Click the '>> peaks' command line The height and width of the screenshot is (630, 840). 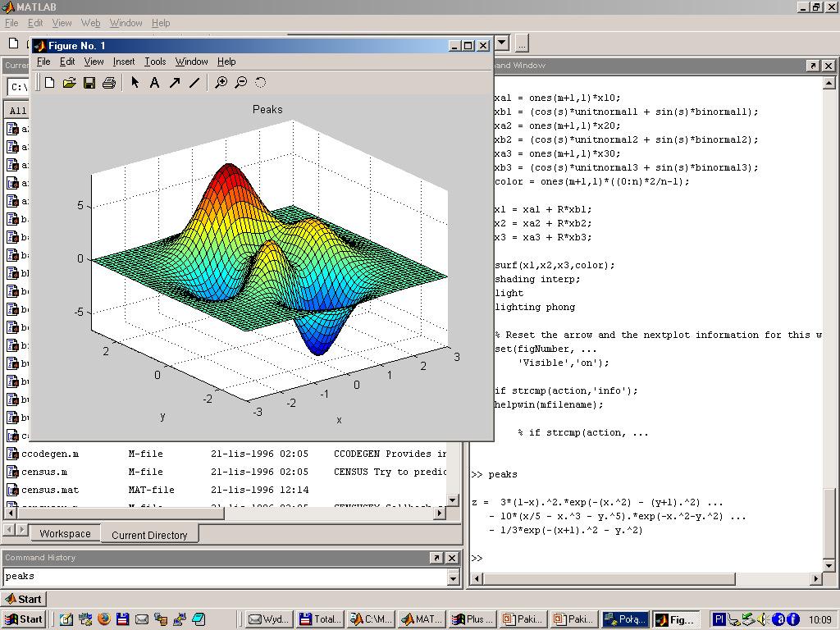coord(495,474)
